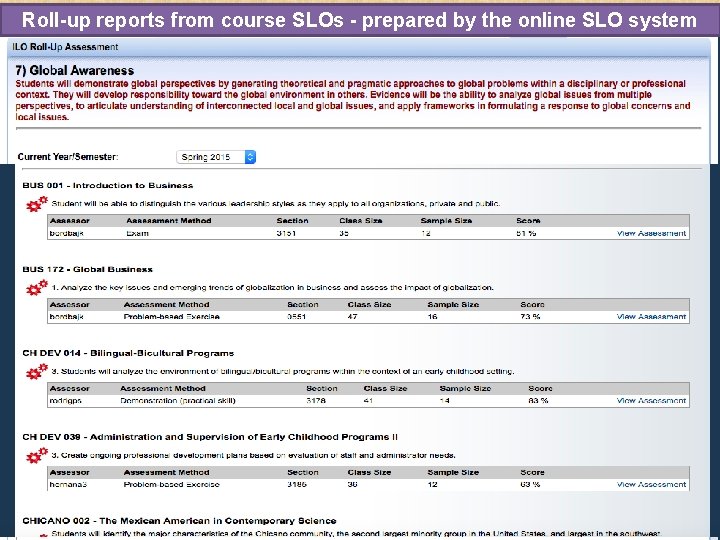Screen dimensions: 720x540
Task: Open View Assessment link for BUS 001 row
Action: (651, 233)
